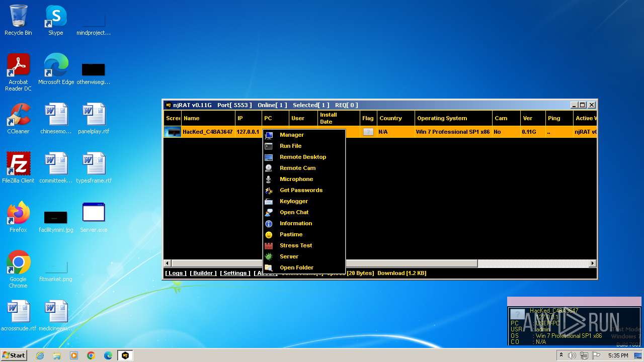Viewport: 644px width, 362px height.
Task: Select the HacKed_C4BA3647 client name cell
Action: tap(208, 132)
